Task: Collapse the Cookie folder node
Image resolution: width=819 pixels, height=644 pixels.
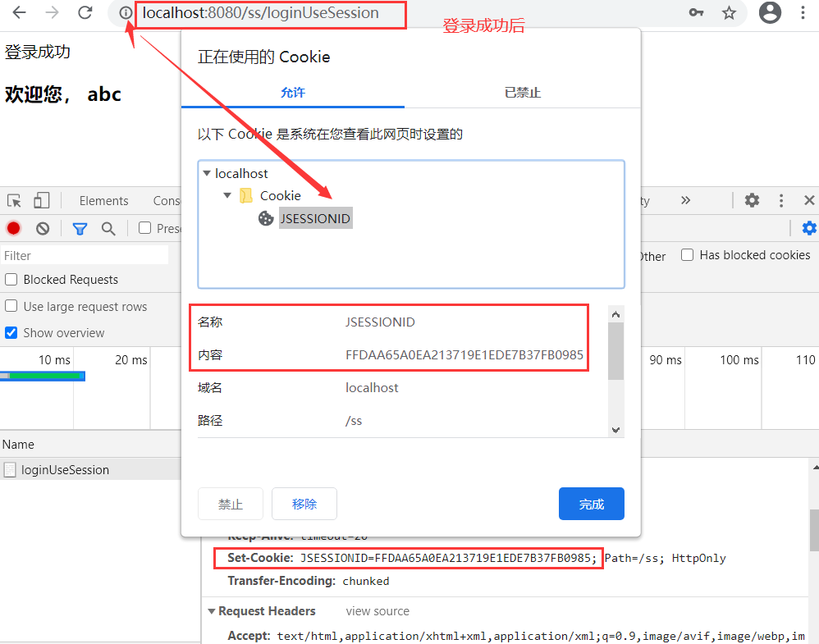Action: click(227, 195)
